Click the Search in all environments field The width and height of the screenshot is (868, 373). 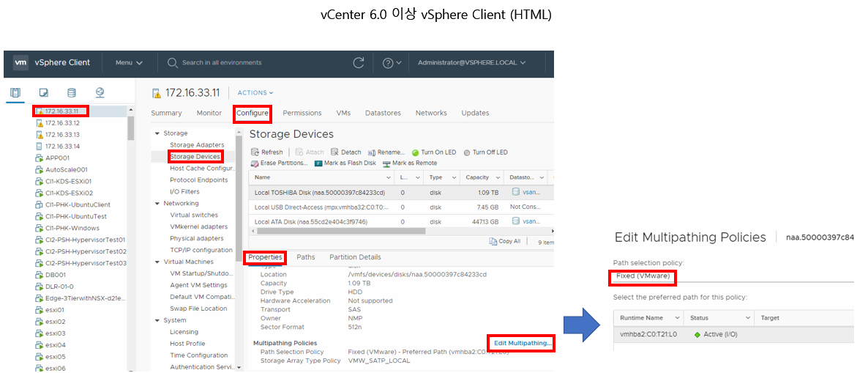[222, 62]
